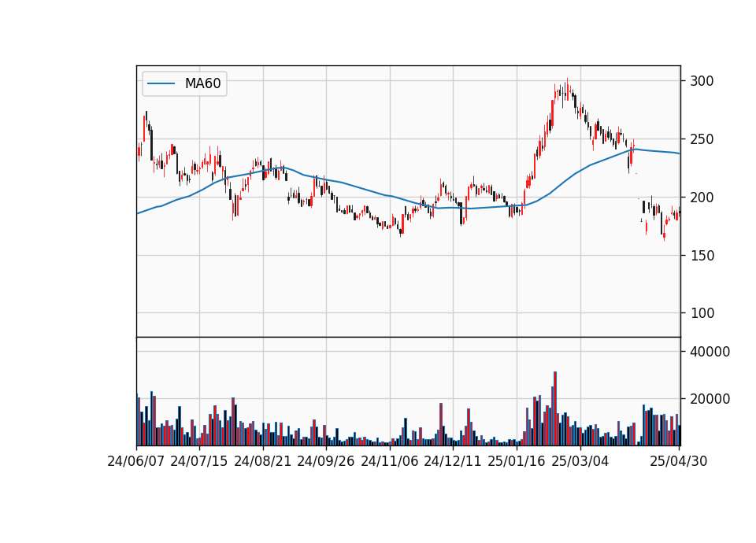The width and height of the screenshot is (756, 543).
Task: Click the MA60 legend label
Action: [x=202, y=84]
